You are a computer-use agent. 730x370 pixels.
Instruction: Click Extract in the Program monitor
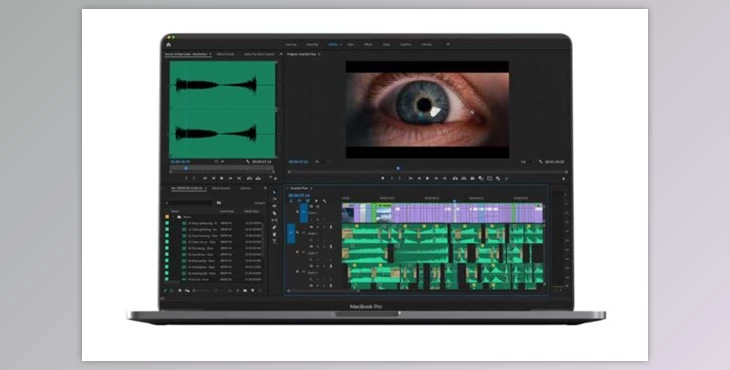point(464,178)
